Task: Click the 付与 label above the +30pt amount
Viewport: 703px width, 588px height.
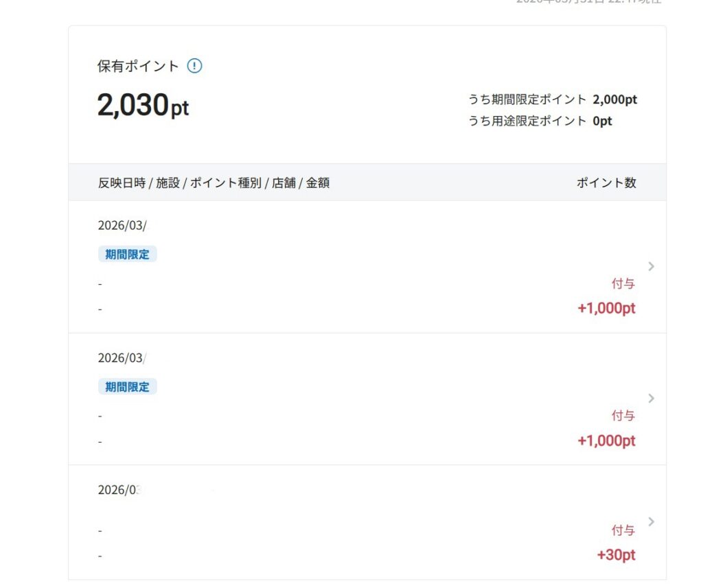Action: 623,530
